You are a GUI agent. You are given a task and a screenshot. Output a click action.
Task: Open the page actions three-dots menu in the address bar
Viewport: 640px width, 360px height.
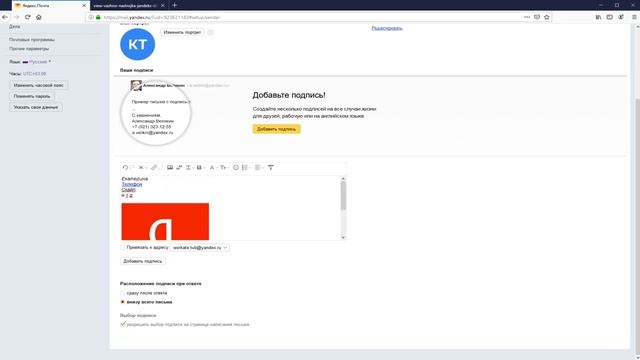tap(527, 17)
